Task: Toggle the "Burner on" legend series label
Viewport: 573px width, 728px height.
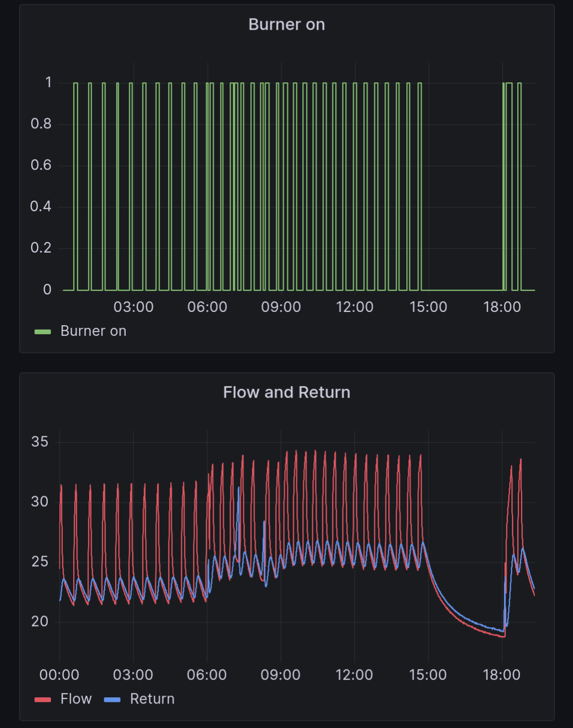Action: point(93,331)
